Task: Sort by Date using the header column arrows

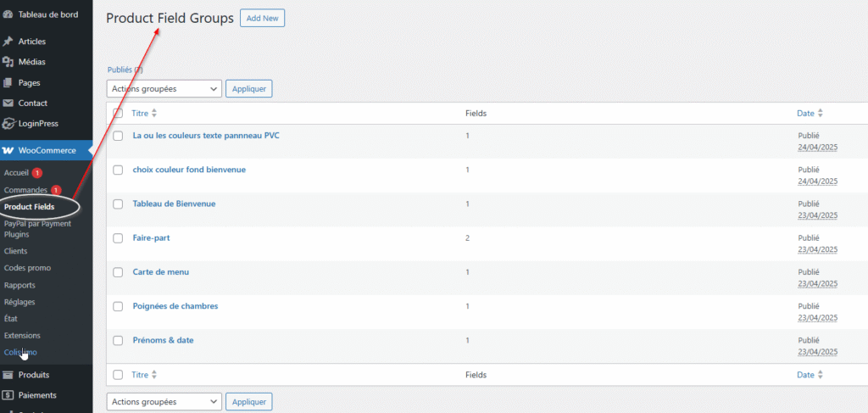Action: pos(820,114)
